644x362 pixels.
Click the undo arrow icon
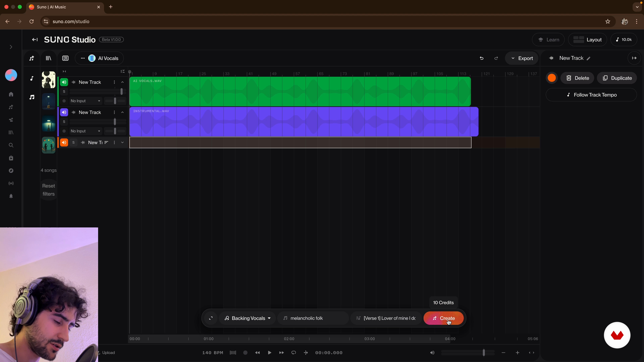pyautogui.click(x=481, y=58)
